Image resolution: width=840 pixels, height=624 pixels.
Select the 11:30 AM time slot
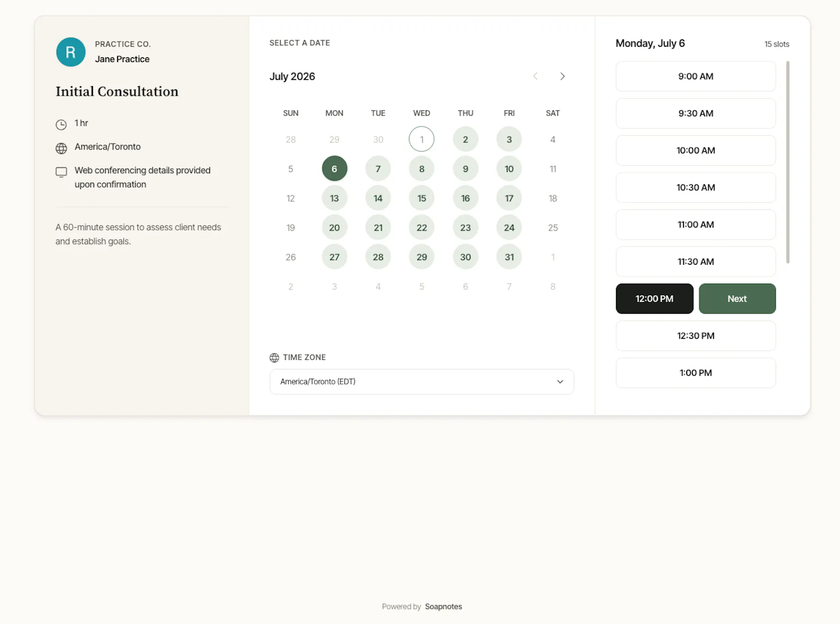pyautogui.click(x=696, y=262)
